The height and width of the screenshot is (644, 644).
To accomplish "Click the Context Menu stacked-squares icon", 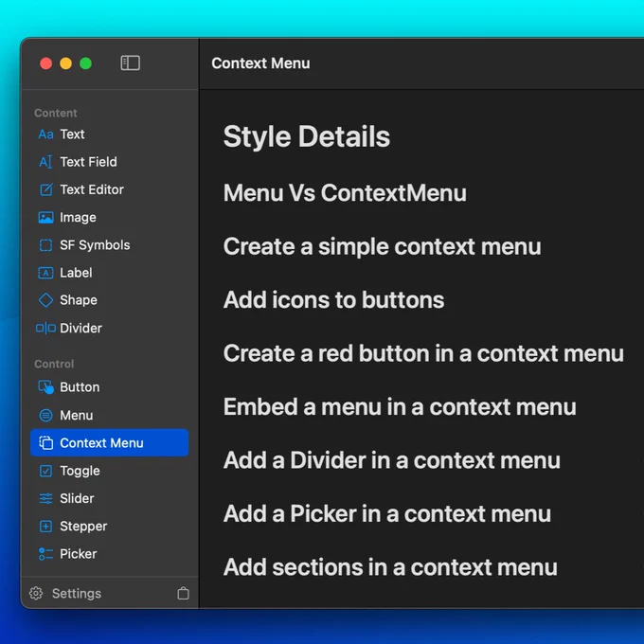I will [x=45, y=443].
